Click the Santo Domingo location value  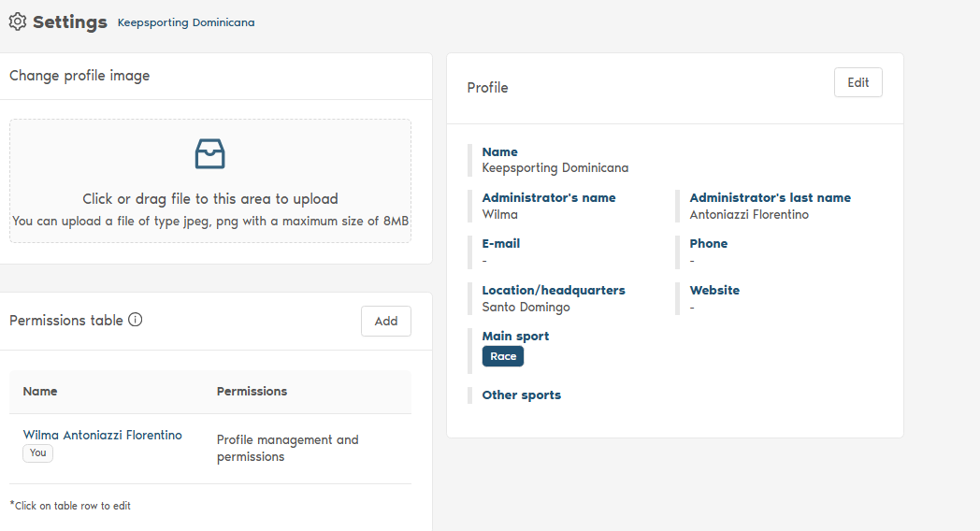click(x=526, y=307)
